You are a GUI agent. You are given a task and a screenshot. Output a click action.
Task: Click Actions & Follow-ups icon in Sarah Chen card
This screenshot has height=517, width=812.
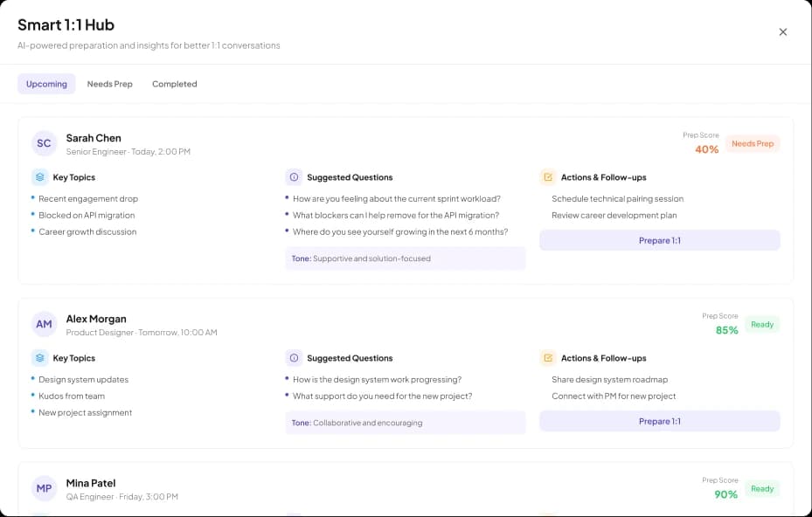coord(548,177)
